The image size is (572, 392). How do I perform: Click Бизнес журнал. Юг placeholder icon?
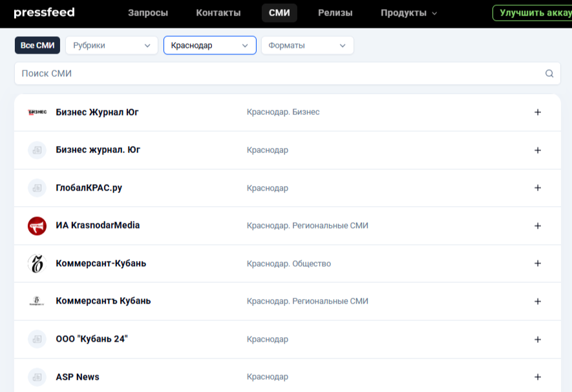pyautogui.click(x=37, y=150)
